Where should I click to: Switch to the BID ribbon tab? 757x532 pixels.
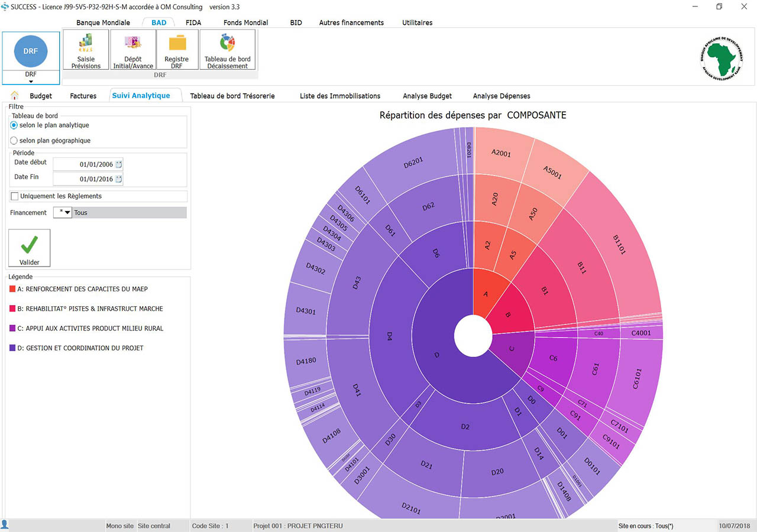(296, 22)
